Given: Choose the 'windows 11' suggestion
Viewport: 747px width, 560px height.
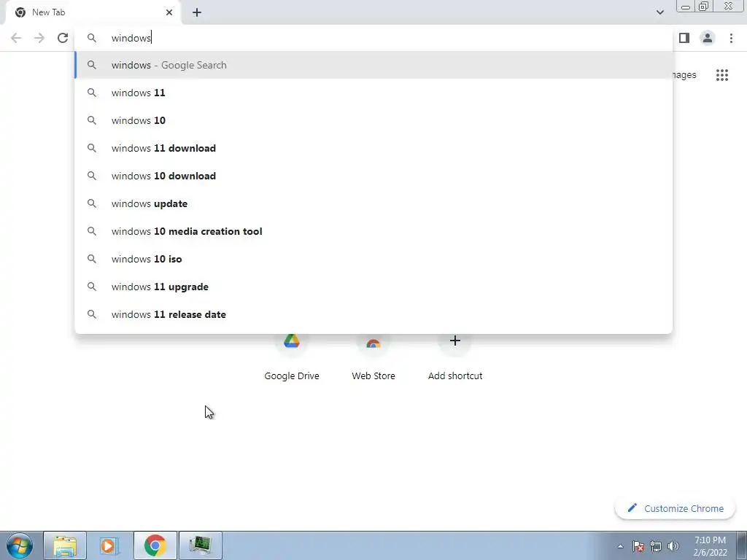Looking at the screenshot, I should [x=374, y=93].
